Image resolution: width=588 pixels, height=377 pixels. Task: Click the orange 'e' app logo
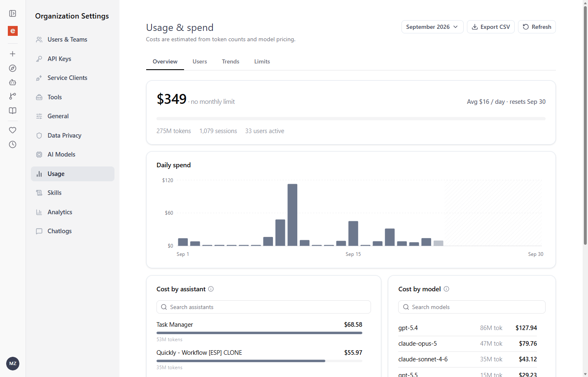point(13,31)
